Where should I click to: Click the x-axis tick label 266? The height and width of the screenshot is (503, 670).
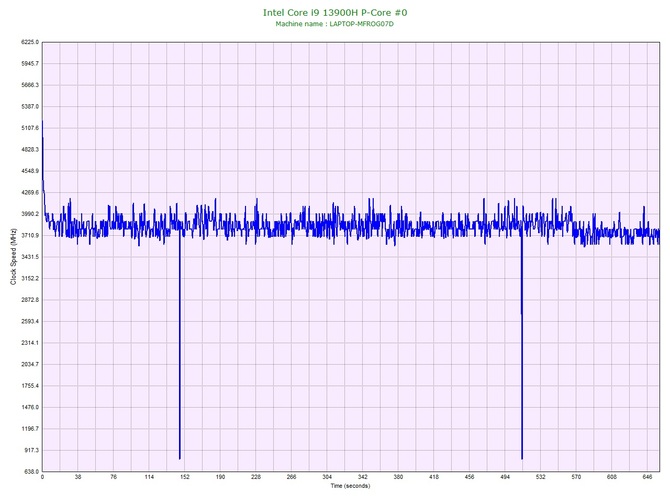pos(291,477)
